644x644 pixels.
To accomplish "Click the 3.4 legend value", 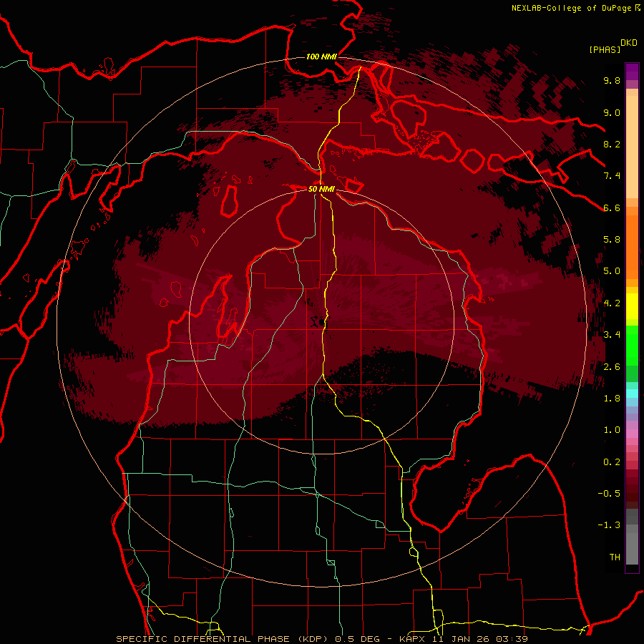I will pos(612,335).
